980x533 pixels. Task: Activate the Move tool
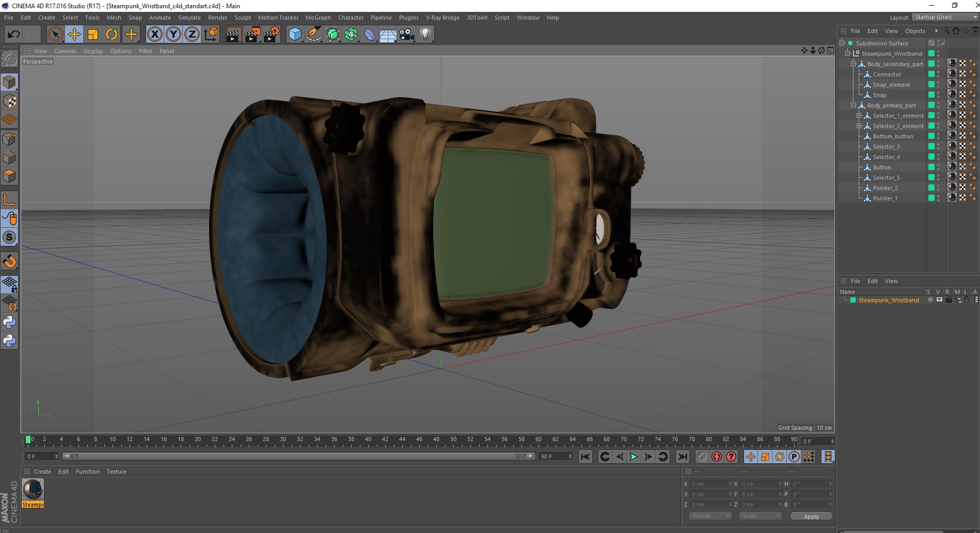point(74,35)
